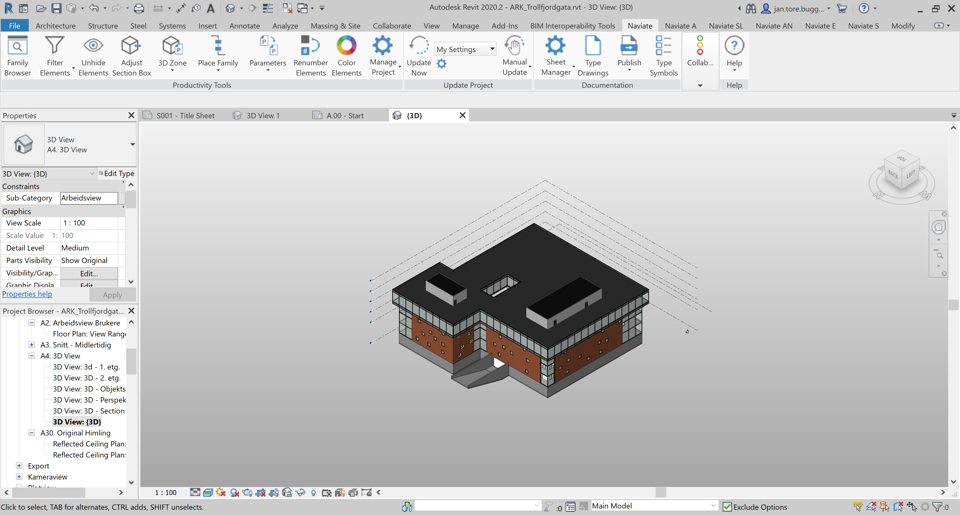Expand the Export node in Project Browser
Screen dimensions: 960x515
click(19, 466)
